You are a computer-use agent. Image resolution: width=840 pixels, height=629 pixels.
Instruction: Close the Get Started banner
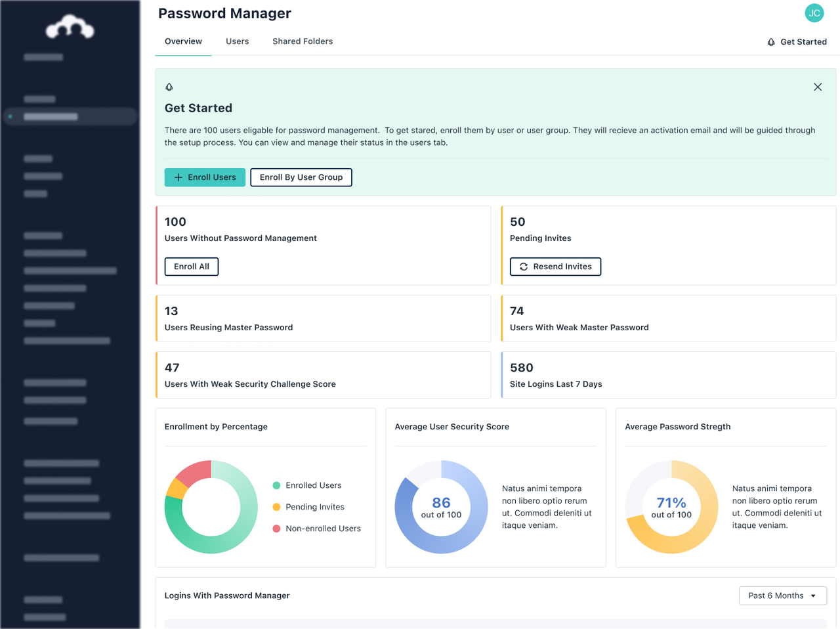pyautogui.click(x=817, y=87)
